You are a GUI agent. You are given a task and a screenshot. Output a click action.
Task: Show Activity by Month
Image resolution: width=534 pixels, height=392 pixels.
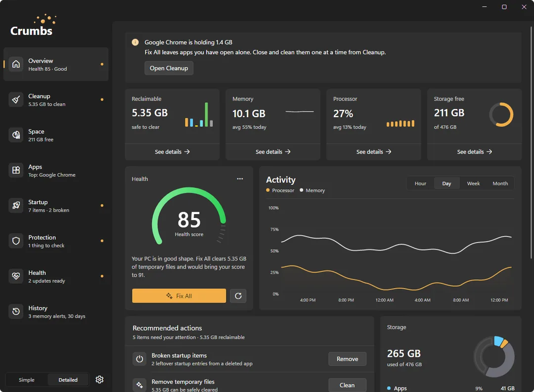click(x=500, y=183)
